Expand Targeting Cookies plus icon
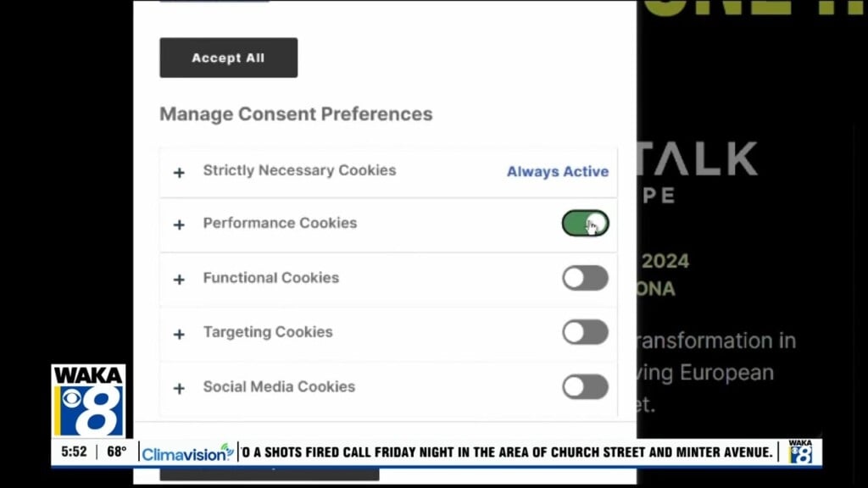 [x=179, y=334]
